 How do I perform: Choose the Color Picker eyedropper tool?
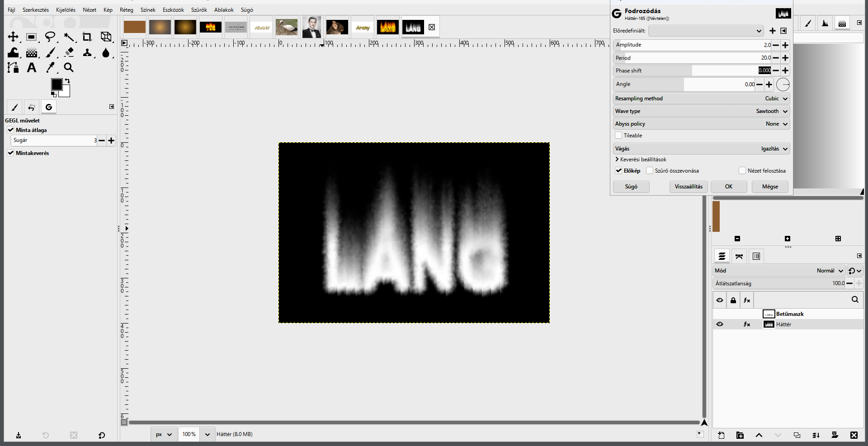(x=50, y=68)
